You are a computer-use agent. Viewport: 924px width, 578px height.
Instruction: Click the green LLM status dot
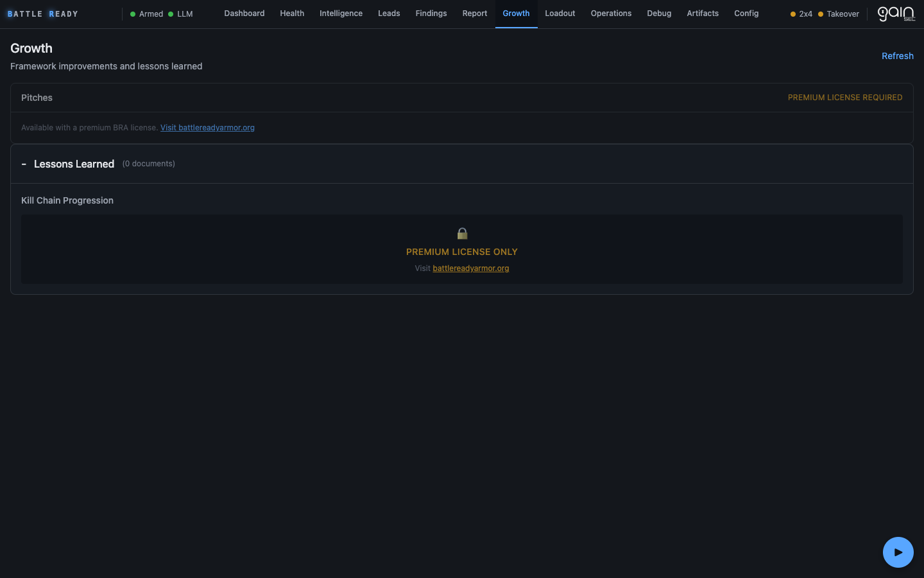tap(171, 14)
